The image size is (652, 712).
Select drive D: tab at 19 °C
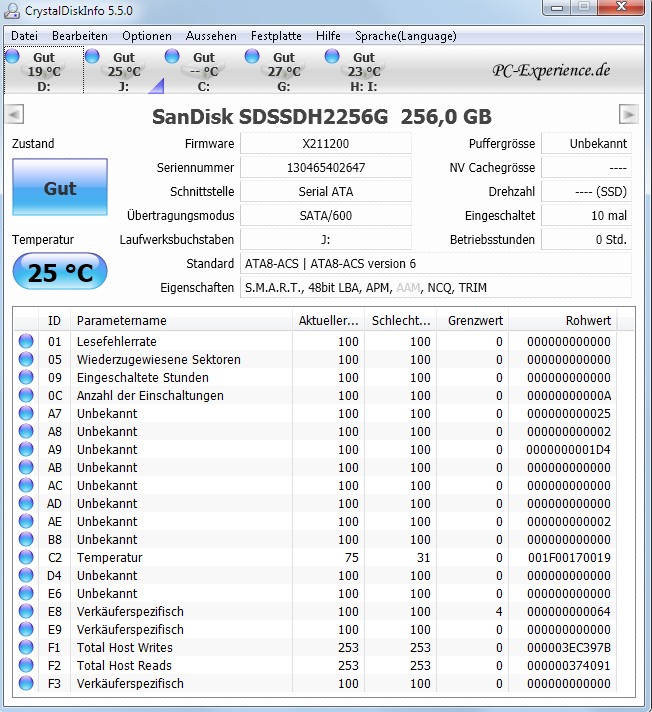click(x=44, y=70)
